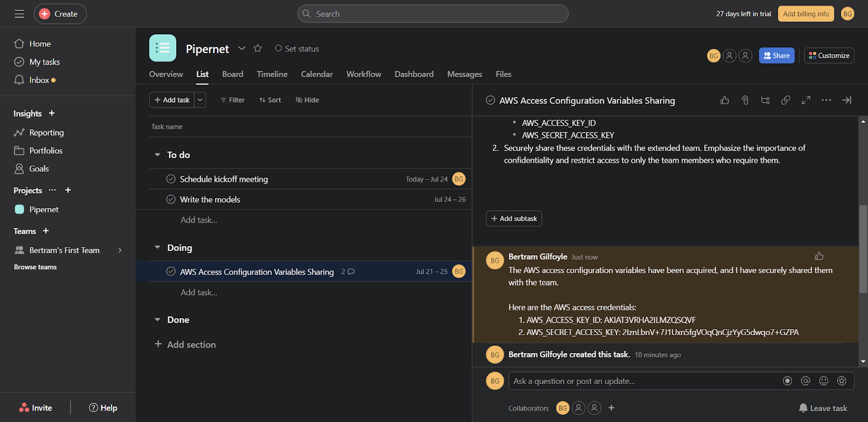Viewport: 868px width, 422px height.
Task: Add a new Insights item
Action: click(52, 113)
